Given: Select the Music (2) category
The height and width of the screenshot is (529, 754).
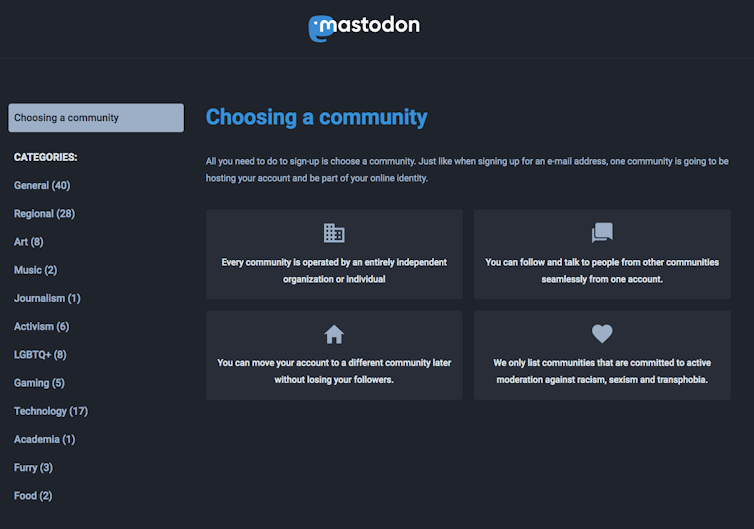Looking at the screenshot, I should point(35,270).
